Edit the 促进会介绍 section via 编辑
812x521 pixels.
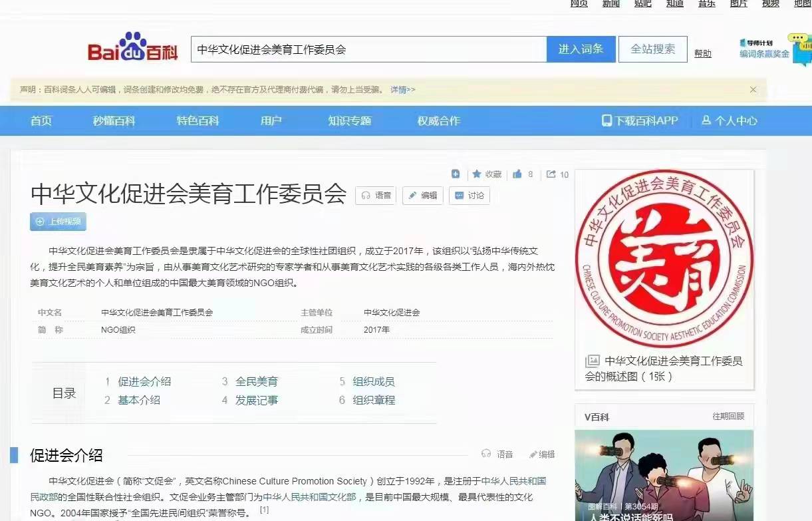point(542,454)
